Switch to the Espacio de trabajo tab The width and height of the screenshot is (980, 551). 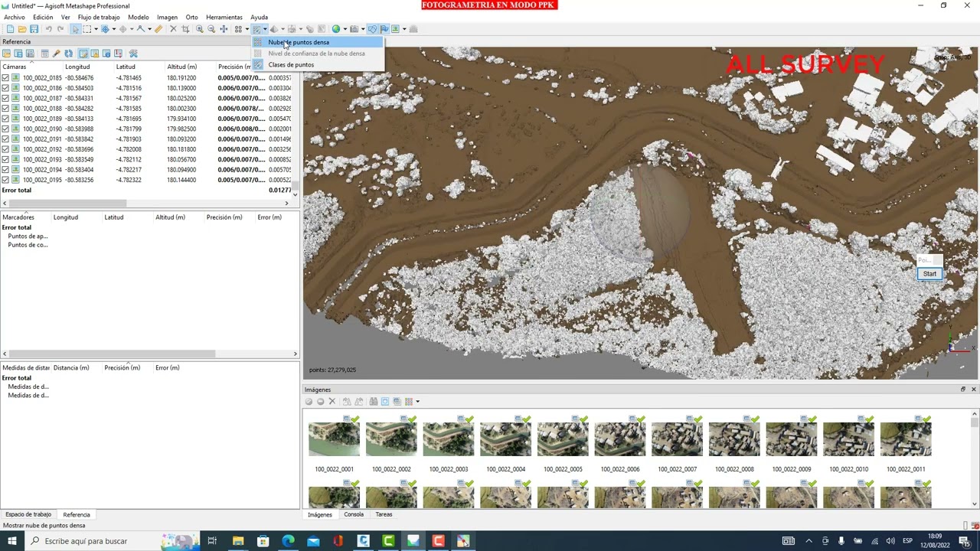coord(28,514)
